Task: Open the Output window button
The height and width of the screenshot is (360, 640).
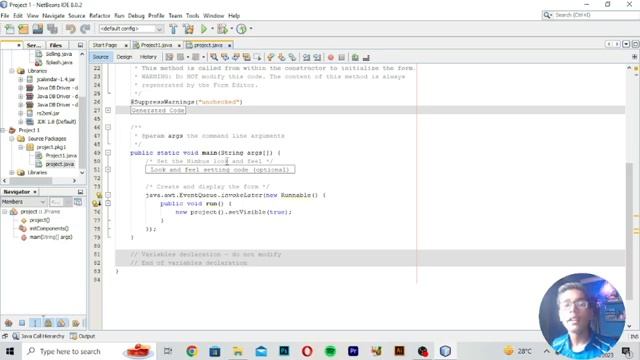Action: [x=82, y=336]
